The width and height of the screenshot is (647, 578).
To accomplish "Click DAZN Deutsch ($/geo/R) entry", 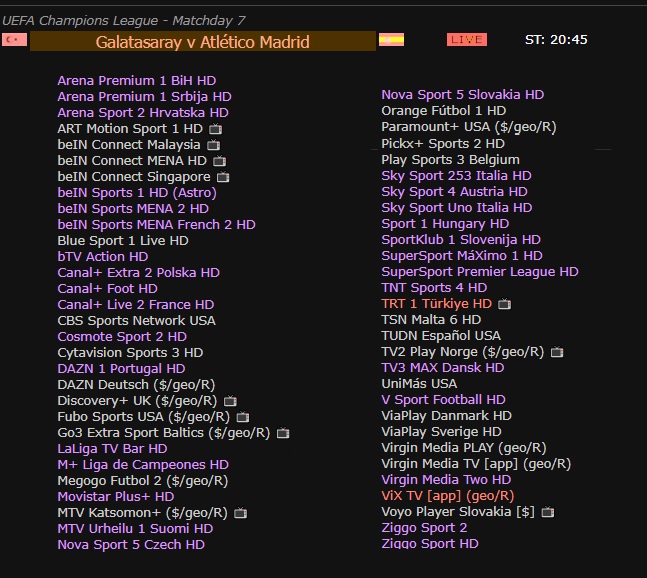I will pos(137,385).
